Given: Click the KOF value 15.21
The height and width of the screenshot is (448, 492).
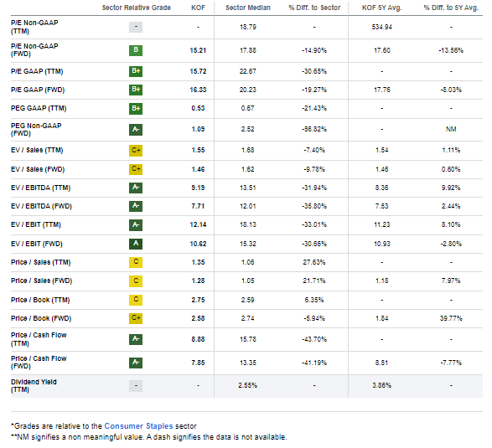Looking at the screenshot, I should (x=198, y=50).
